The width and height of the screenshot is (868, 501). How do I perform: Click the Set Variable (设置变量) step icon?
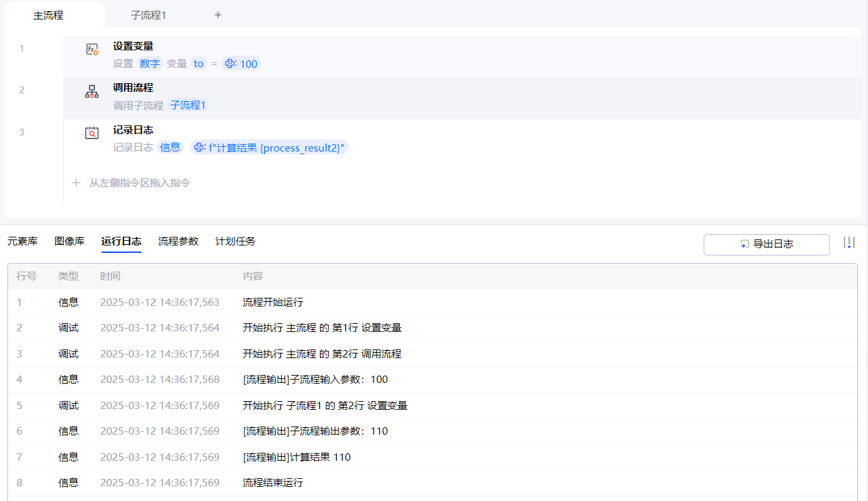coord(92,50)
